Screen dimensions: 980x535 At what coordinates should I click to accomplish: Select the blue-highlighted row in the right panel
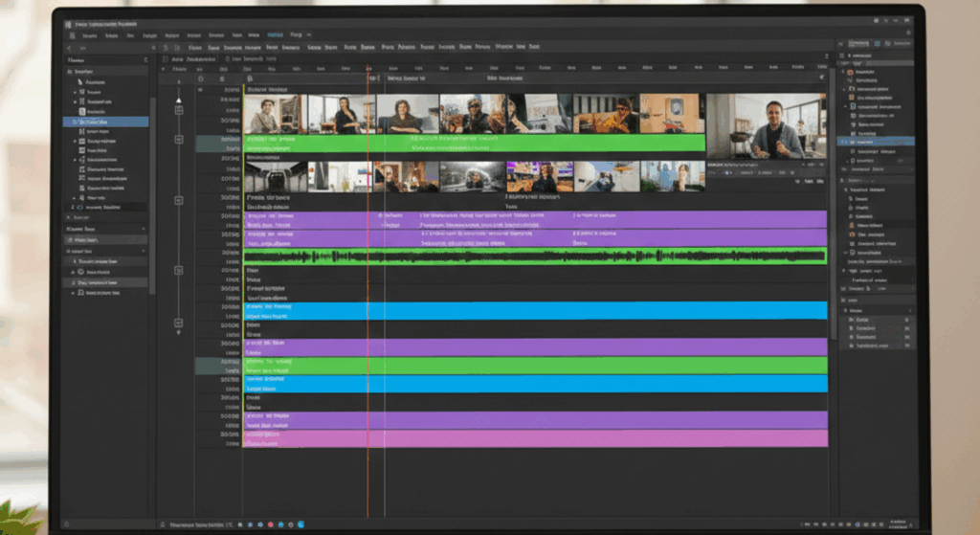tap(876, 141)
